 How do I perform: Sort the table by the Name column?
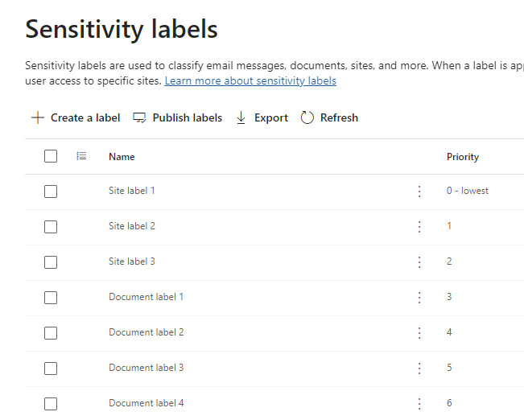(122, 157)
